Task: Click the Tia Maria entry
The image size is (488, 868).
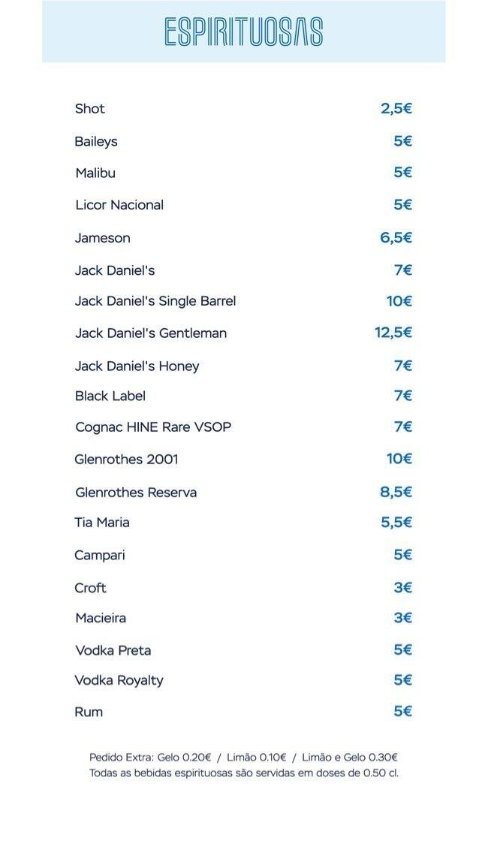Action: click(x=102, y=523)
